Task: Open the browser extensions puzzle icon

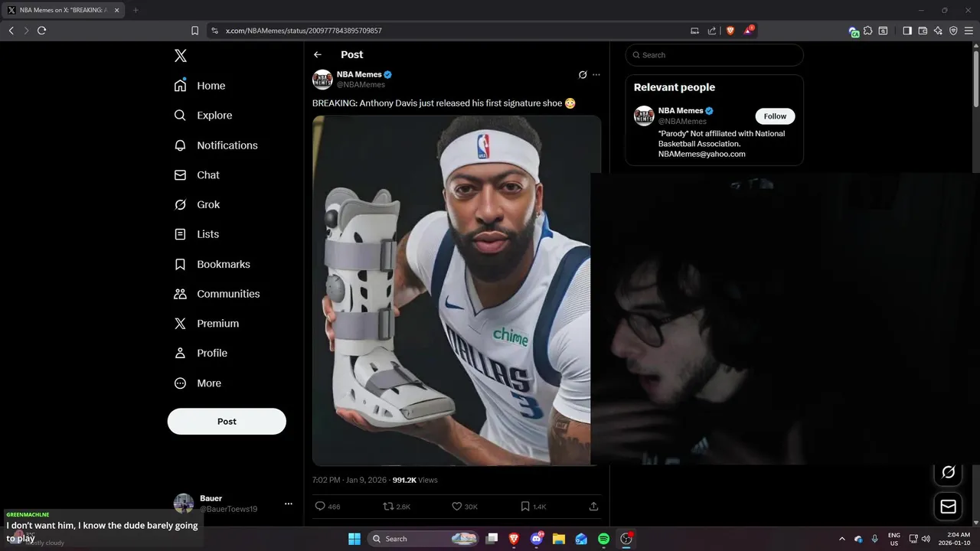Action: point(867,31)
